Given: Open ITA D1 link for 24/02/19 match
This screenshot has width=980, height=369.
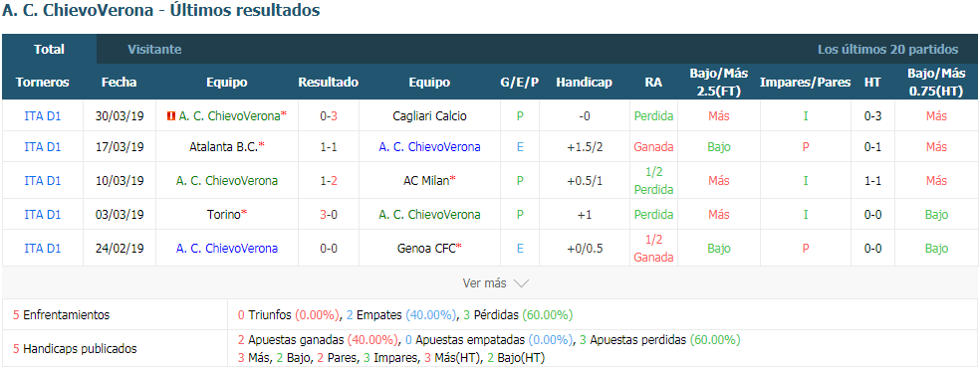Looking at the screenshot, I should [43, 248].
